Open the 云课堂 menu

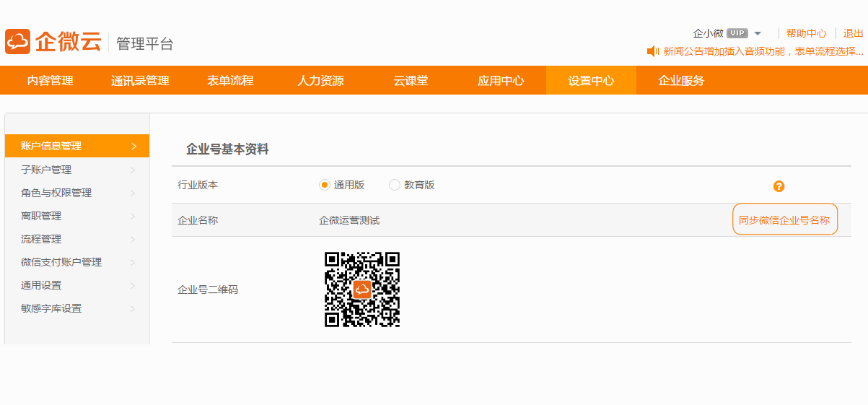[x=411, y=80]
